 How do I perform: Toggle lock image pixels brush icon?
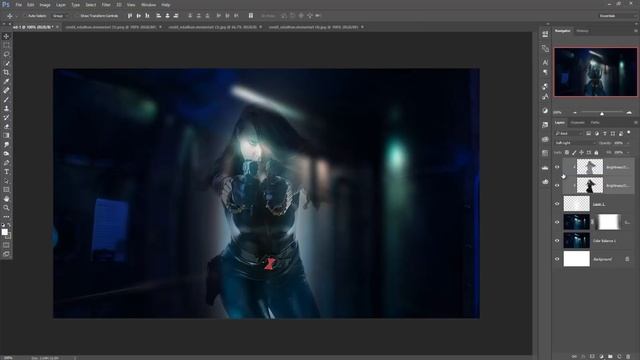click(x=574, y=153)
